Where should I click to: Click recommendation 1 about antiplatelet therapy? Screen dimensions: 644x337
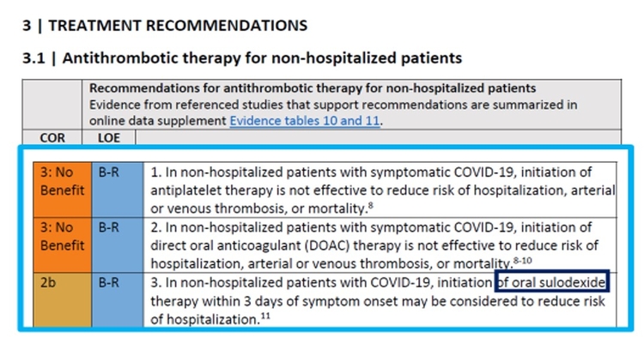pyautogui.click(x=380, y=190)
